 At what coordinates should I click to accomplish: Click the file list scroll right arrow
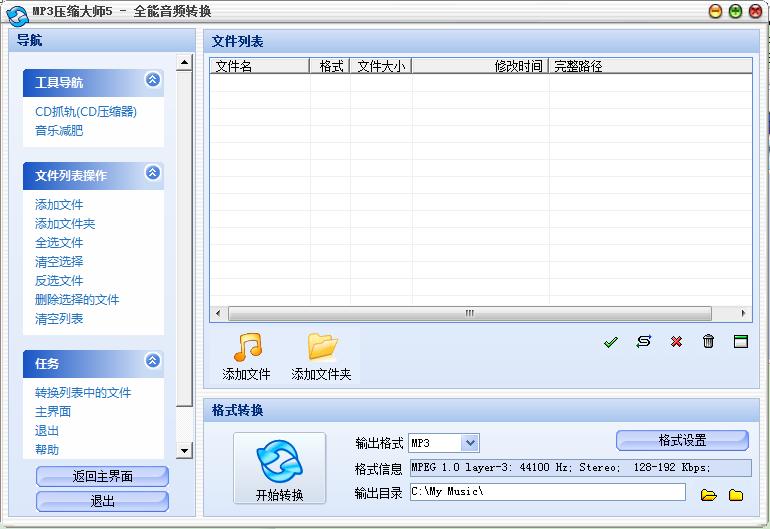(743, 313)
